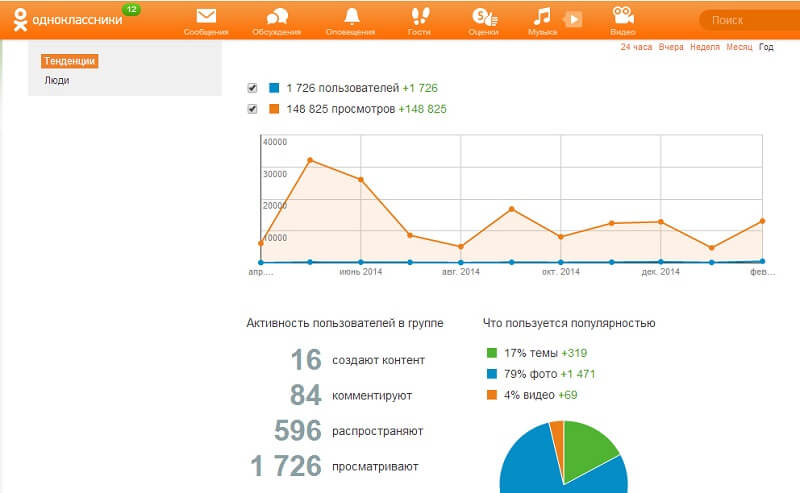Switch period to Неделя
Viewport: 800px width, 493px height.
(704, 47)
